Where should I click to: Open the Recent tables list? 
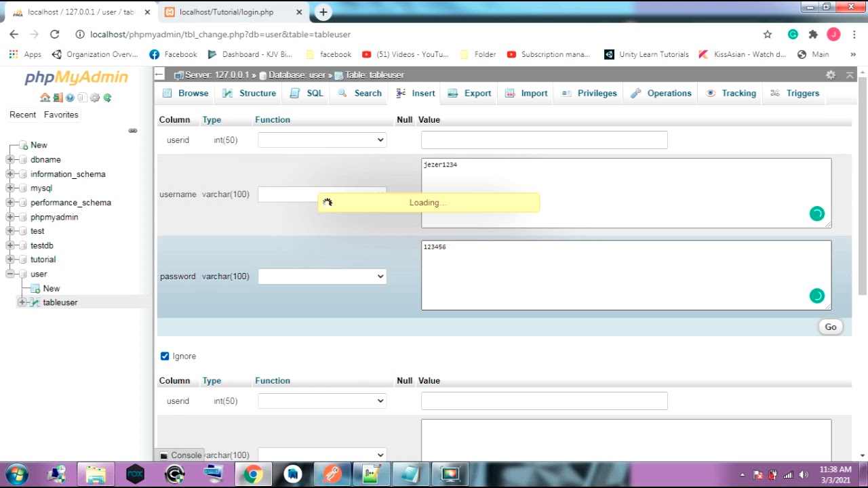[x=22, y=115]
